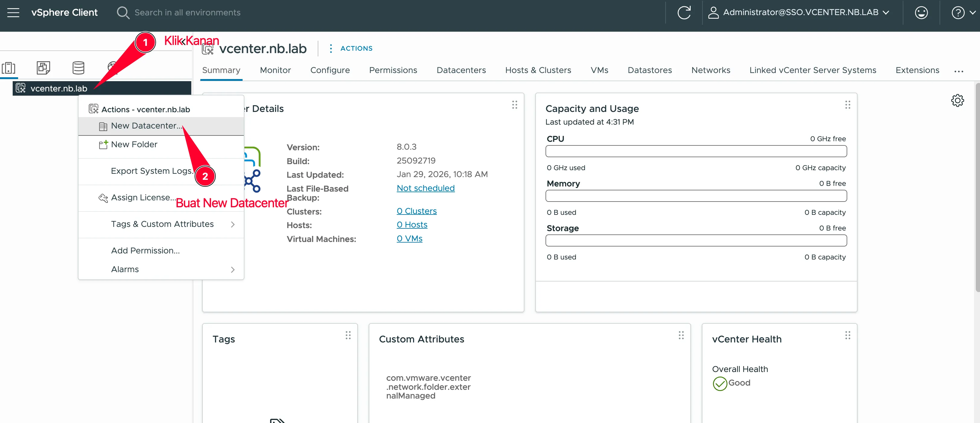Open the Networks tab

click(711, 70)
